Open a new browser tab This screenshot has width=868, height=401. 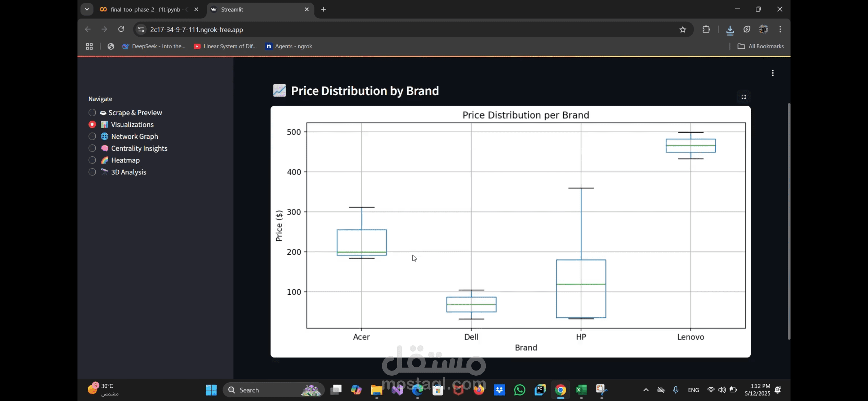pyautogui.click(x=323, y=10)
